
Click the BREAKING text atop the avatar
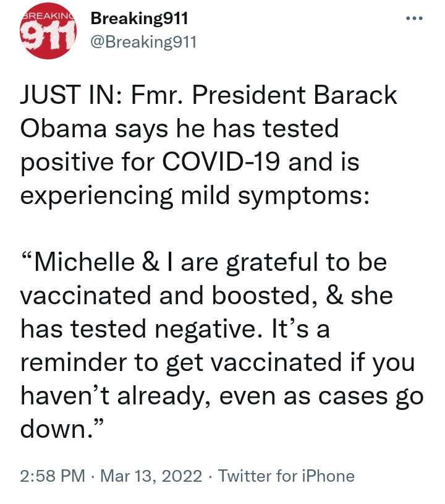pyautogui.click(x=49, y=15)
